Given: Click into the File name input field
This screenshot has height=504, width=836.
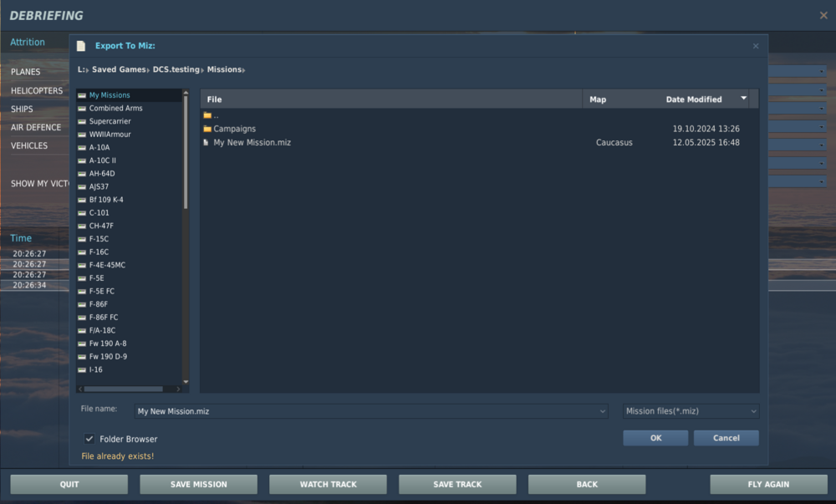Looking at the screenshot, I should (371, 411).
